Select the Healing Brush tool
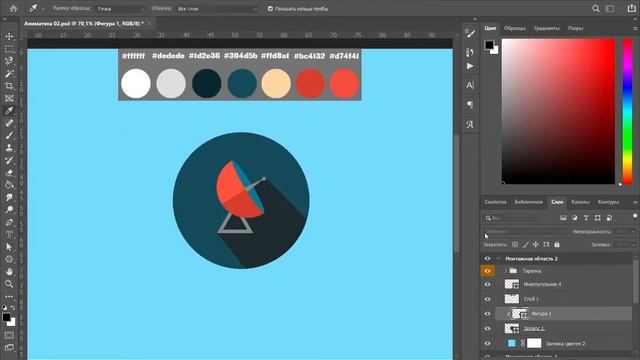 [x=9, y=123]
